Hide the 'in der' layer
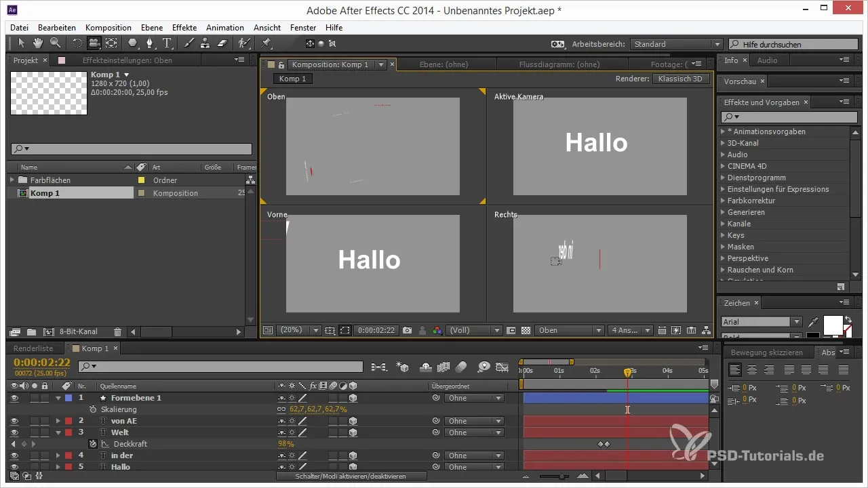 click(14, 455)
